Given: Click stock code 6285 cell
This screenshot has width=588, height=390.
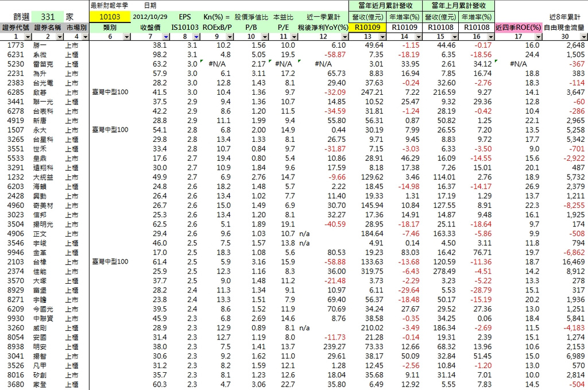Looking at the screenshot, I should [16, 92].
